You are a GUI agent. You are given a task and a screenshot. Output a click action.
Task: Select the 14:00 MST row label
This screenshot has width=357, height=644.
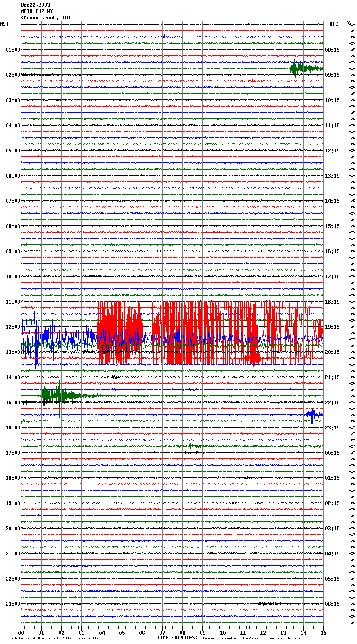click(x=13, y=377)
